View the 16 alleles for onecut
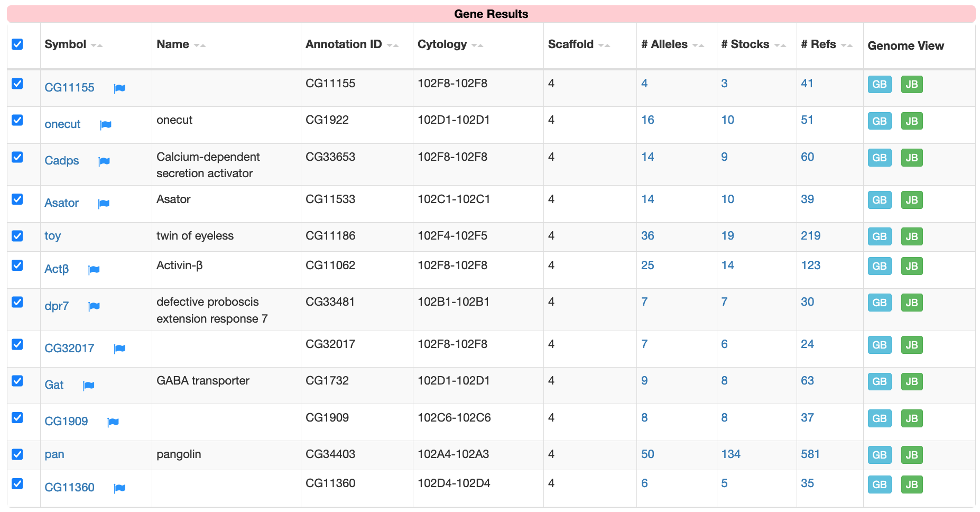The image size is (980, 512). coord(648,120)
